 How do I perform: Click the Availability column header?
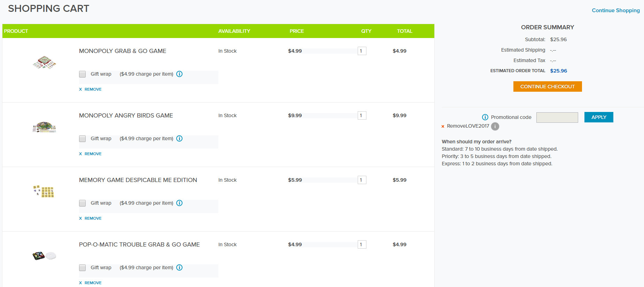coord(234,31)
